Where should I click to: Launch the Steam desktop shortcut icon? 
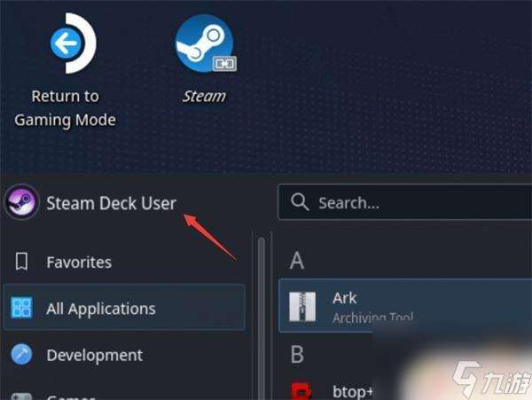[x=205, y=43]
